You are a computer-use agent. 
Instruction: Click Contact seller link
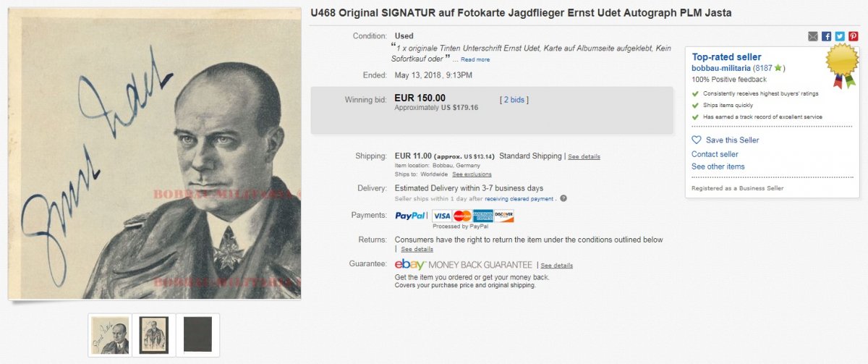coord(715,154)
